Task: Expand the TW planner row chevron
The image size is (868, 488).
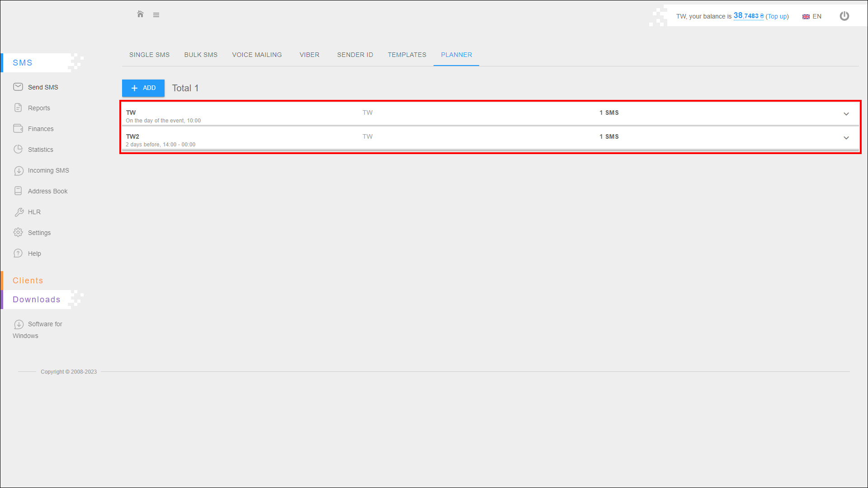Action: pos(846,114)
